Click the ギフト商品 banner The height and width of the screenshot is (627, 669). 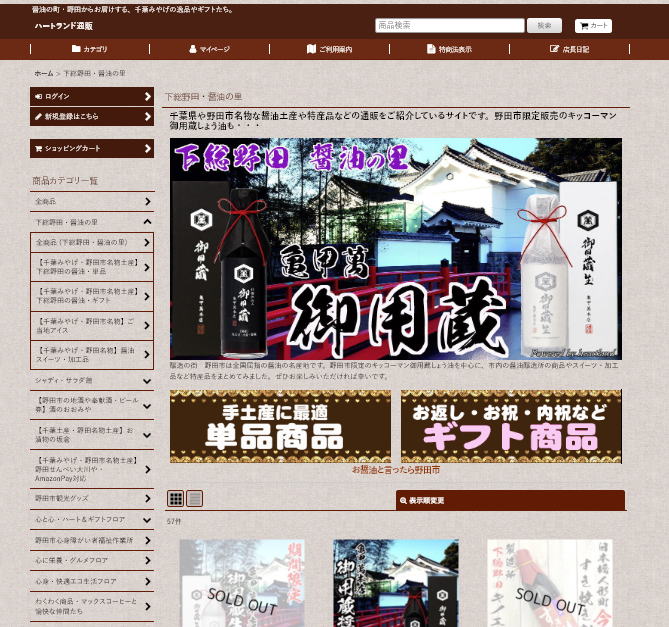tap(511, 426)
